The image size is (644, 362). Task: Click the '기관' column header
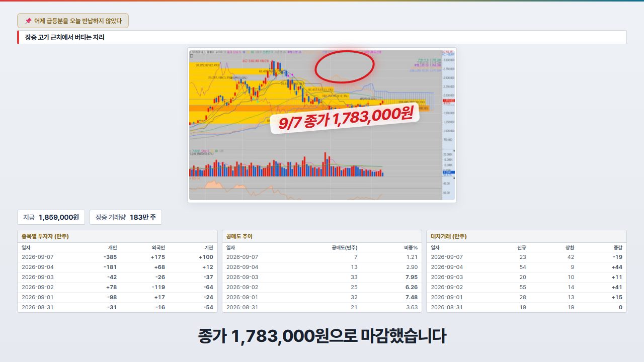coord(208,247)
